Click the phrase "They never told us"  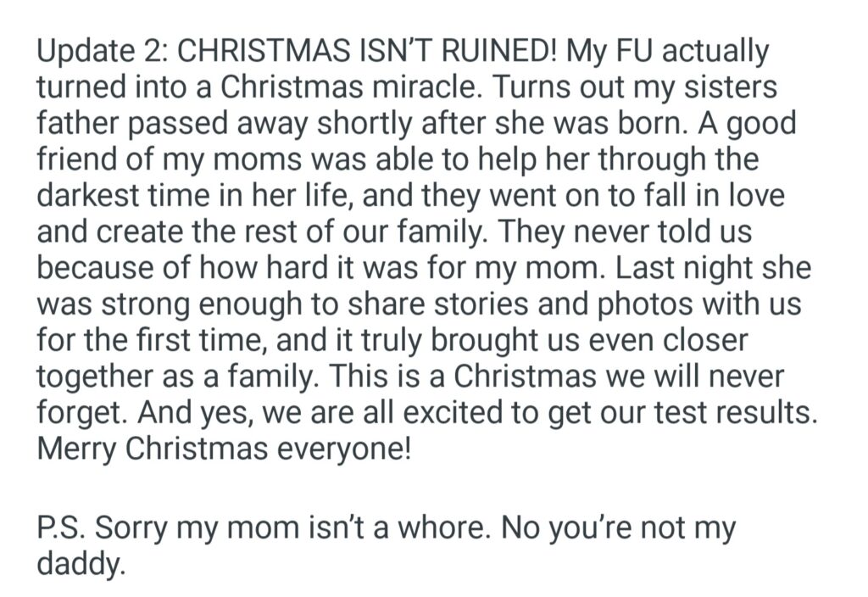659,233
